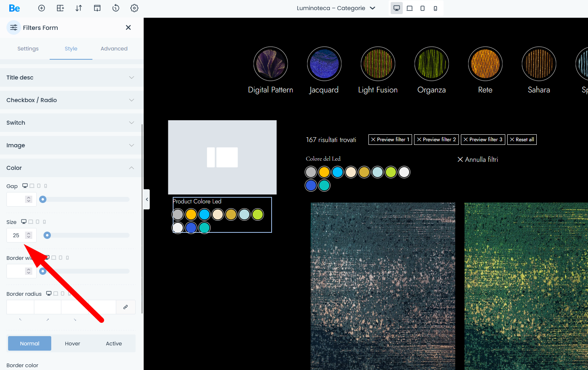The width and height of the screenshot is (588, 370).
Task: Select the Hover state
Action: tap(73, 343)
